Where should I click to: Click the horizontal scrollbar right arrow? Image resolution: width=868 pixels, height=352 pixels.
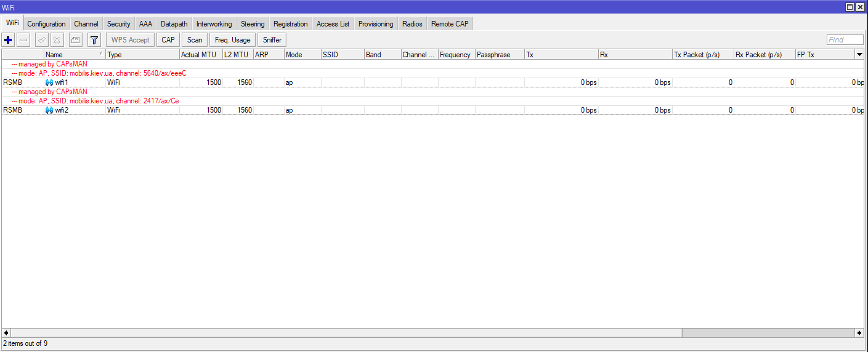(859, 333)
